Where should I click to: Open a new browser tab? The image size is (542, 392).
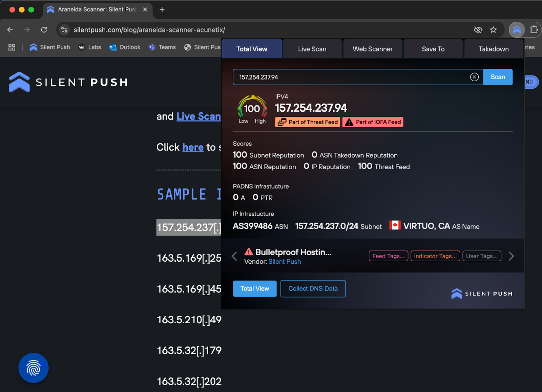(x=162, y=9)
